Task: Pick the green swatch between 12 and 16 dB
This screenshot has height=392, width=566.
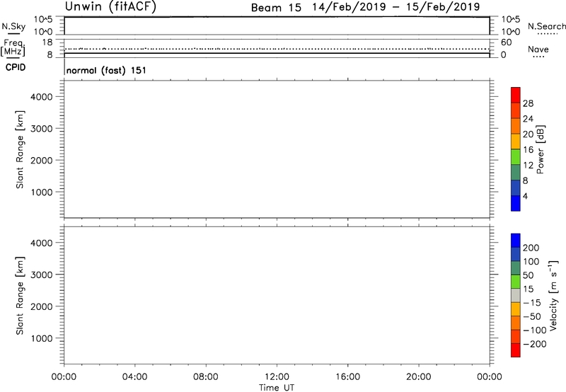Action: [516, 156]
